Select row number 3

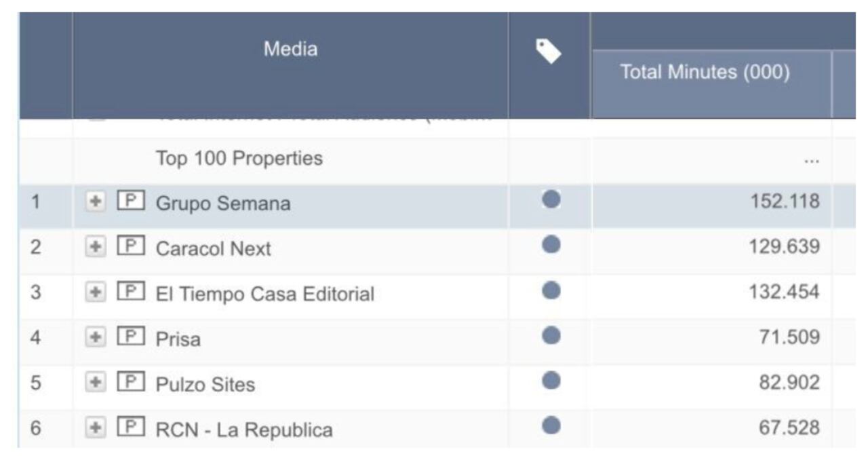pyautogui.click(x=36, y=293)
